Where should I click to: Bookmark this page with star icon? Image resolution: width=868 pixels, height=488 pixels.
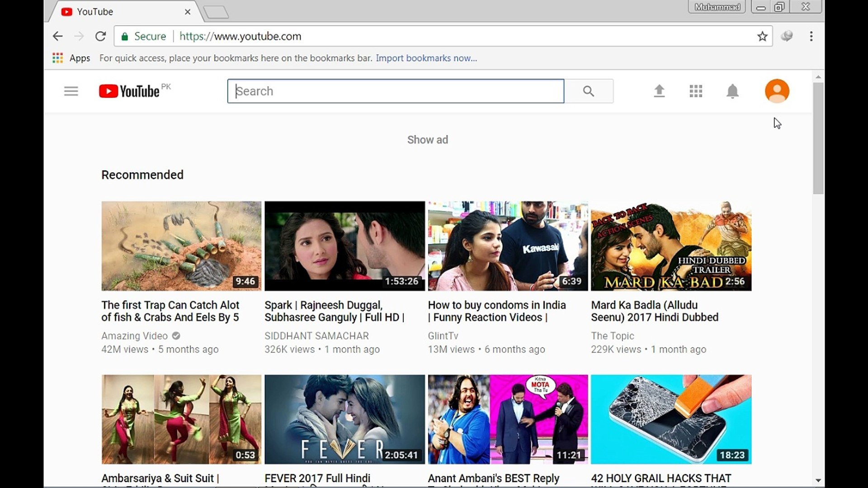[762, 36]
